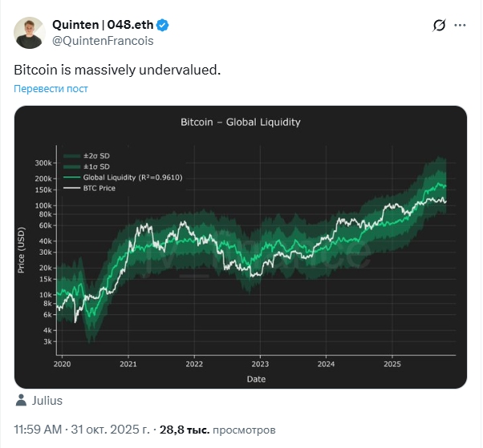This screenshot has height=448, width=483.
Task: Click the 2023 label on the date axis
Action: pos(260,364)
